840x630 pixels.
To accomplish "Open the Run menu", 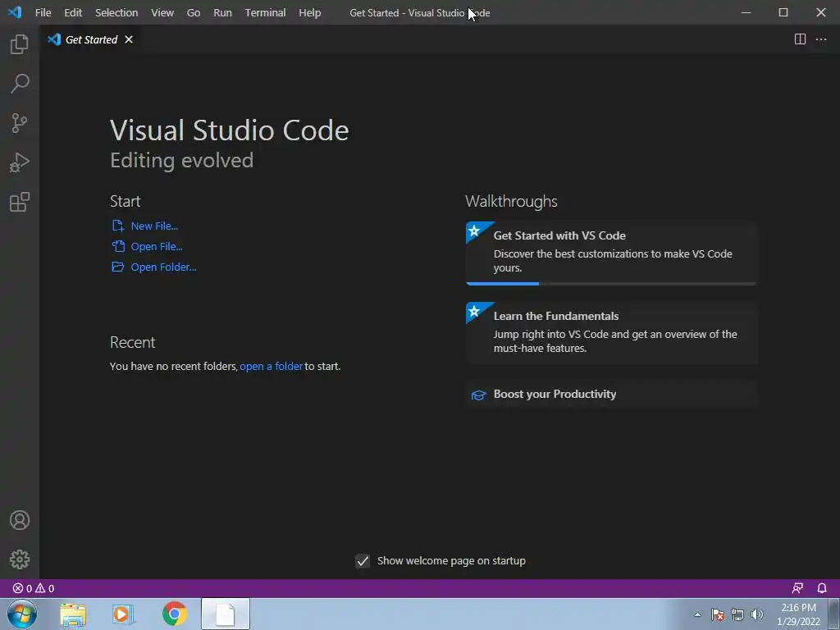I will click(222, 12).
